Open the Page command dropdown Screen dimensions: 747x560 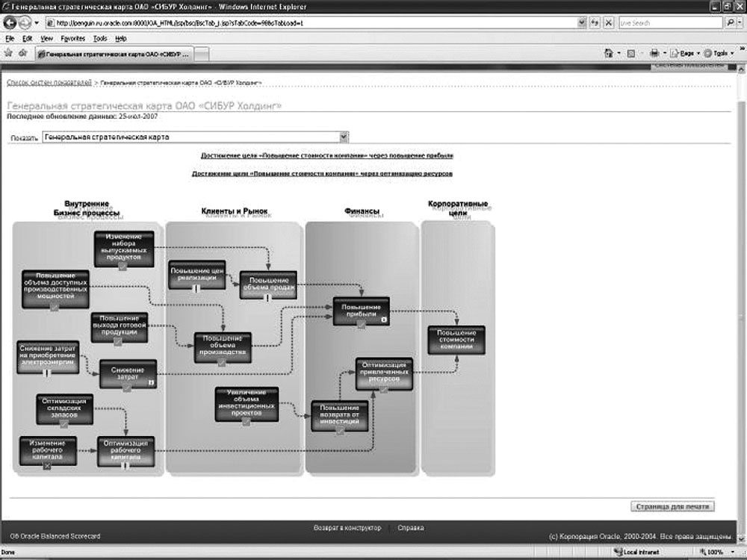tap(686, 53)
